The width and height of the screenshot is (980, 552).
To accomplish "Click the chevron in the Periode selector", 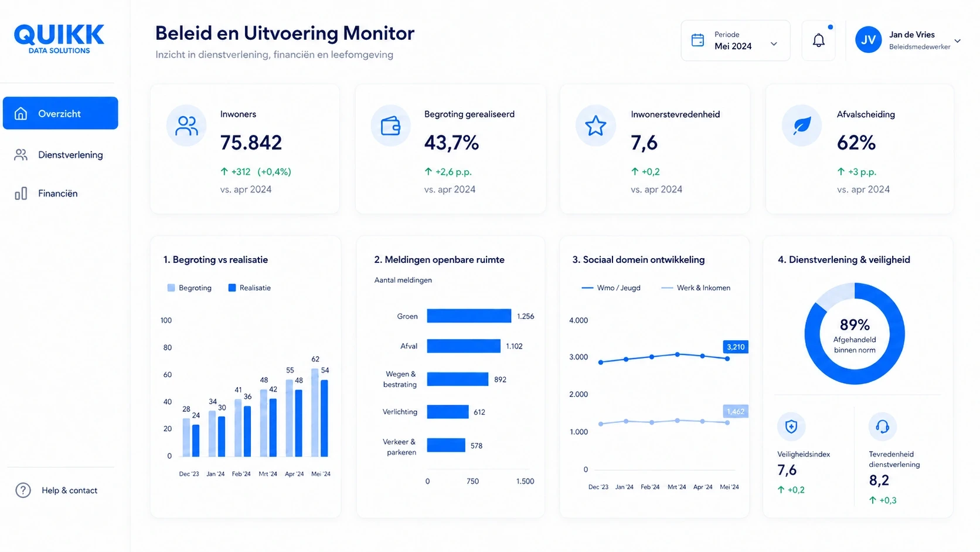I will (774, 44).
